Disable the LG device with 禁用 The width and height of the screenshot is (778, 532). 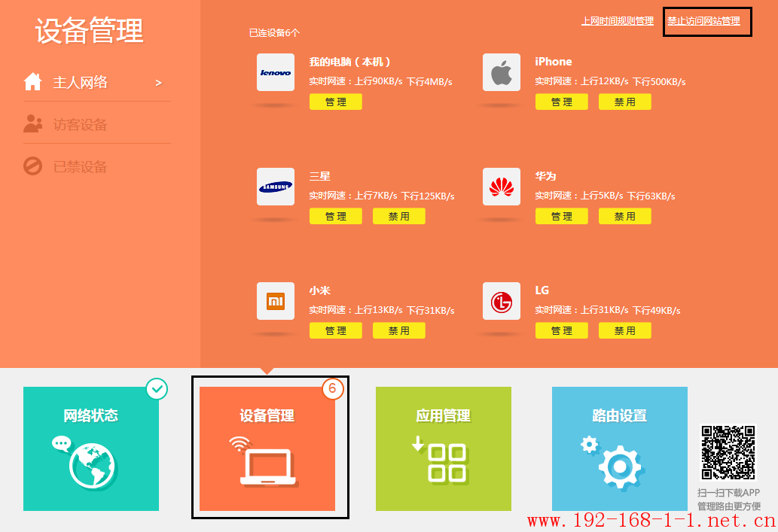click(x=625, y=330)
